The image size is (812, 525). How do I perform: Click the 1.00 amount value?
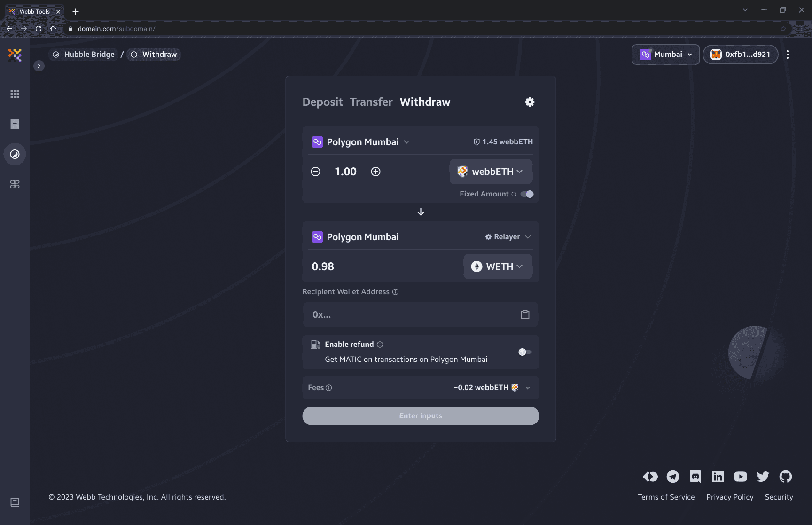(345, 172)
